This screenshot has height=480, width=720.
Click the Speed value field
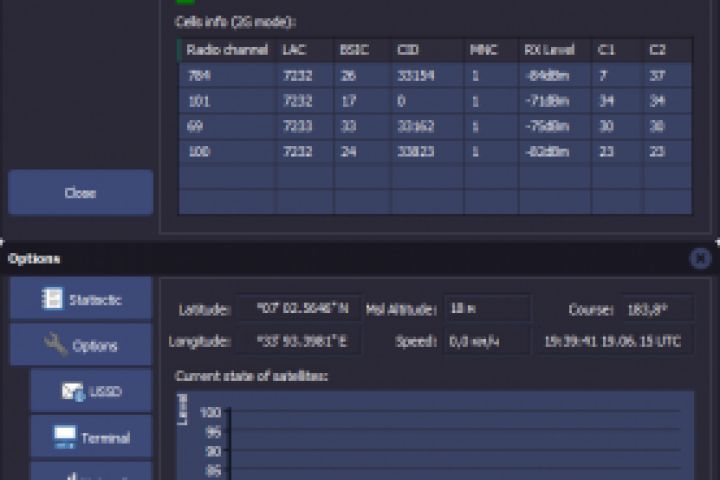[x=487, y=341]
